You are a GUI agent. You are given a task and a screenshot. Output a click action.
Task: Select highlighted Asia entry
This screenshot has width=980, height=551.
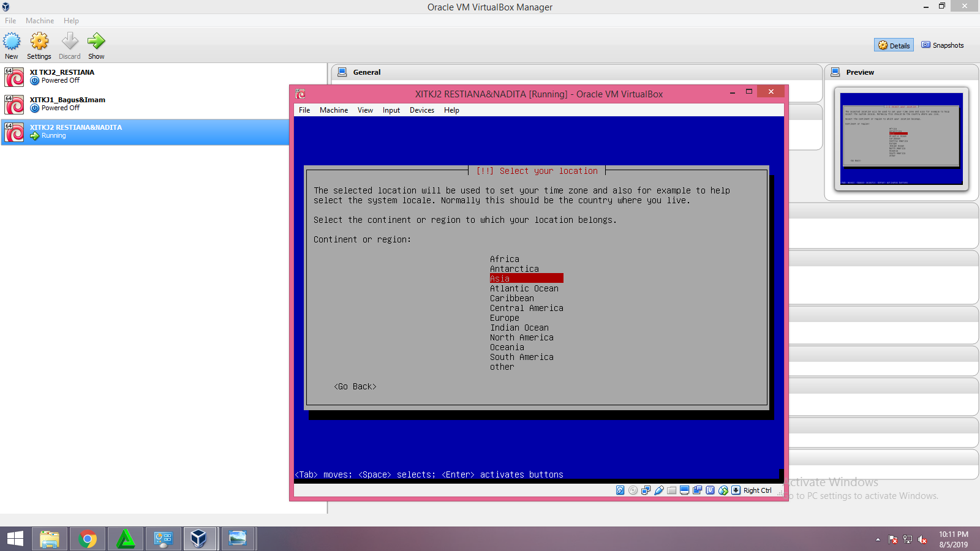[526, 279]
